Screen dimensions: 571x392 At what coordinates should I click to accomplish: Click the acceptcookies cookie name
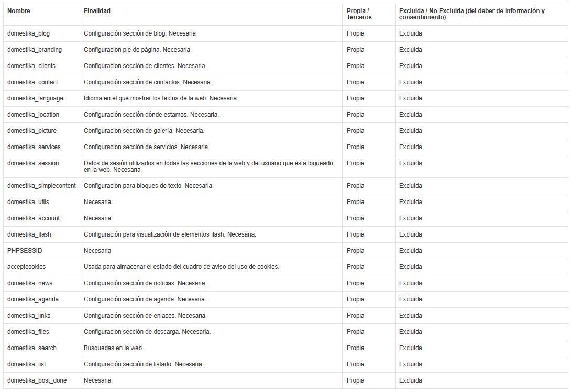pyautogui.click(x=26, y=267)
